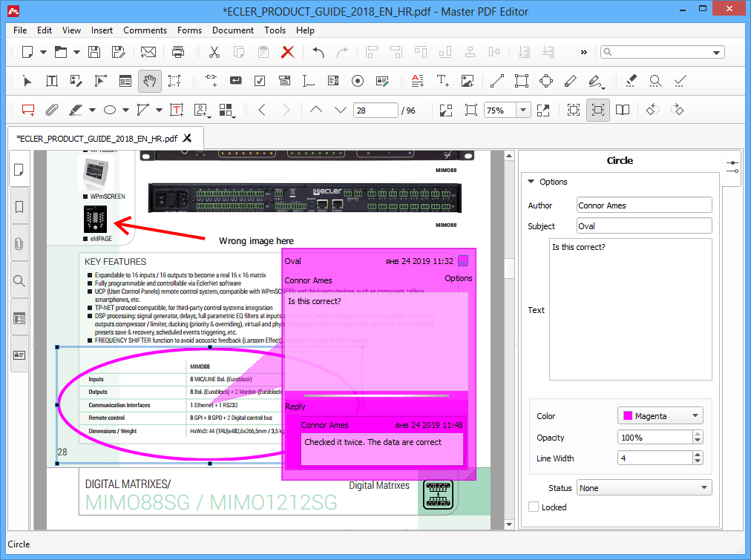
Task: Open the zoom level dropdown showing 75%
Action: coord(524,109)
